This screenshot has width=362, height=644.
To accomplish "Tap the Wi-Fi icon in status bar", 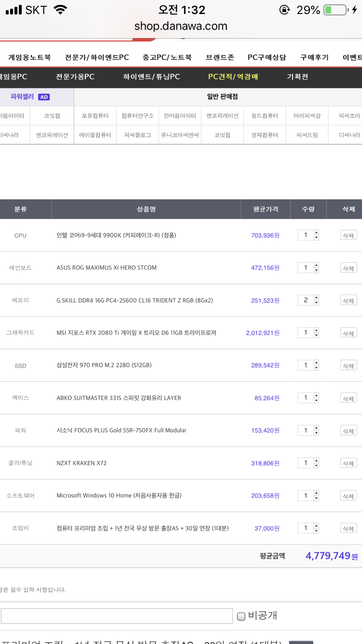I will 60,10.
